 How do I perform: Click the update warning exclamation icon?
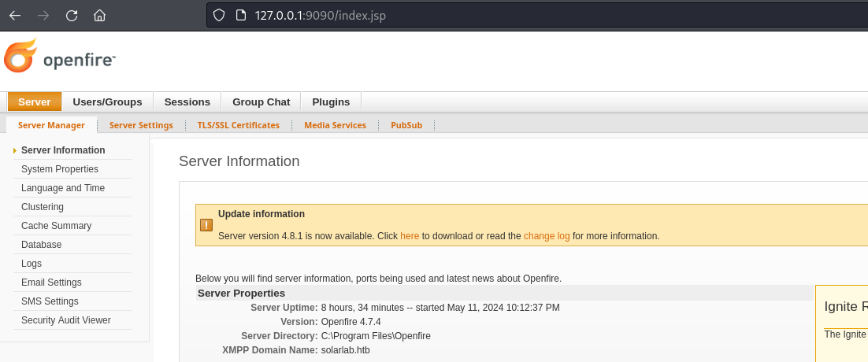coord(206,225)
